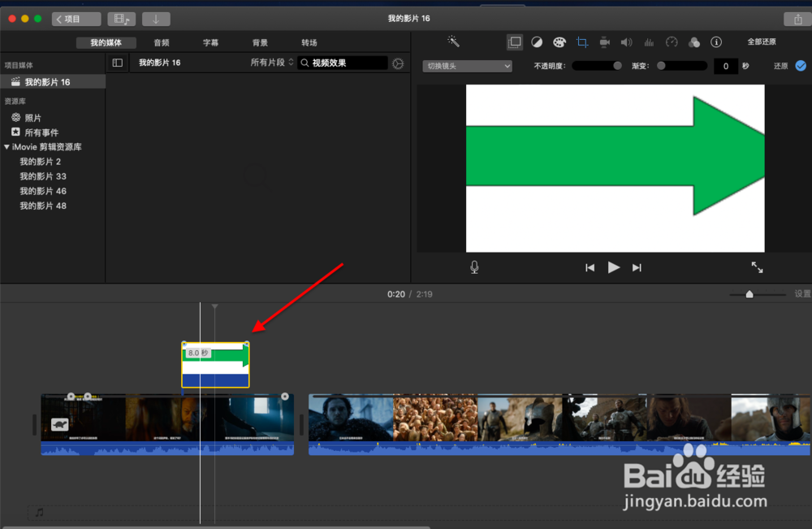Select the Auto Enhance magic wand tool
Viewport: 812px width, 529px height.
(453, 41)
